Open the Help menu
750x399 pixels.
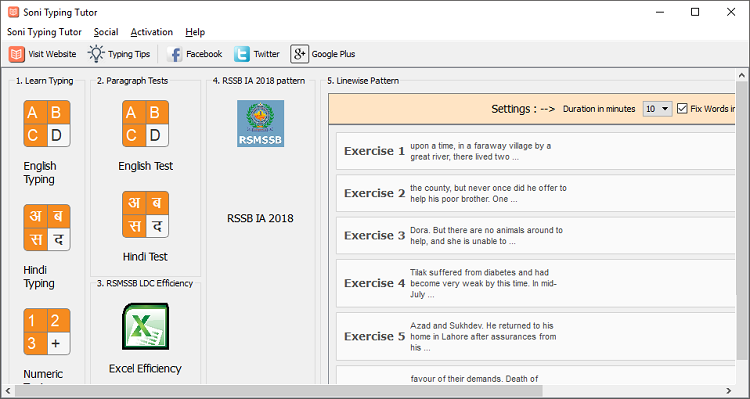coord(195,32)
